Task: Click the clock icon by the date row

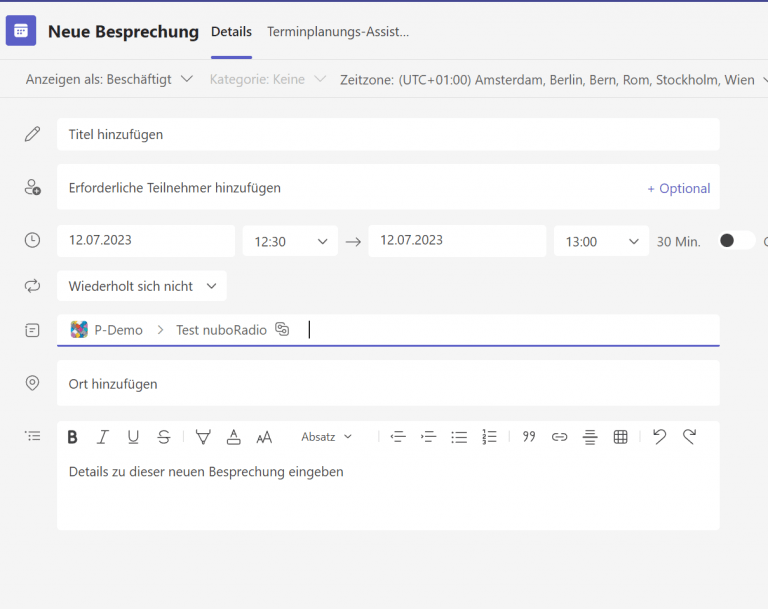Action: point(32,240)
